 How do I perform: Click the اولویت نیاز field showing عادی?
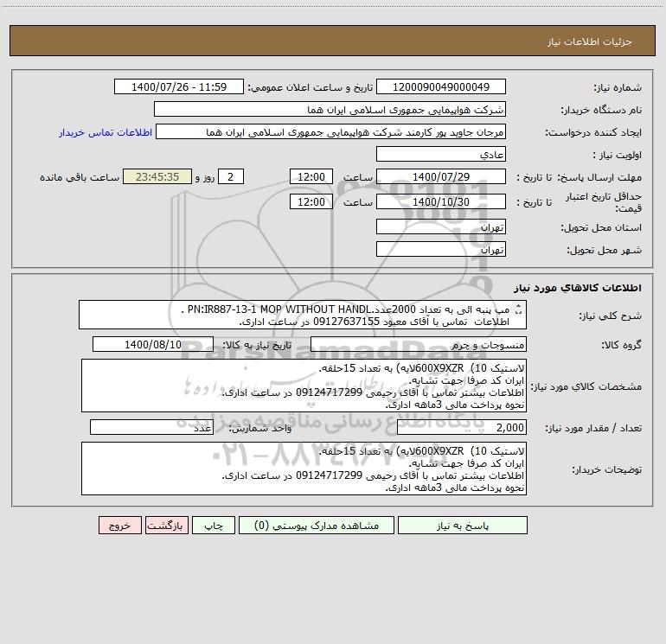(x=441, y=154)
